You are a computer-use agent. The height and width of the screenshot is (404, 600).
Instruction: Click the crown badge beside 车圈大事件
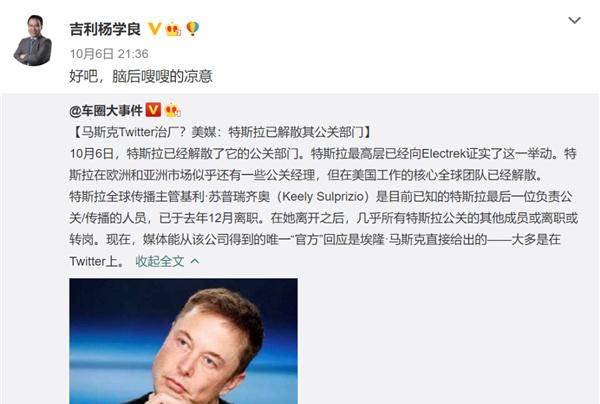point(173,111)
